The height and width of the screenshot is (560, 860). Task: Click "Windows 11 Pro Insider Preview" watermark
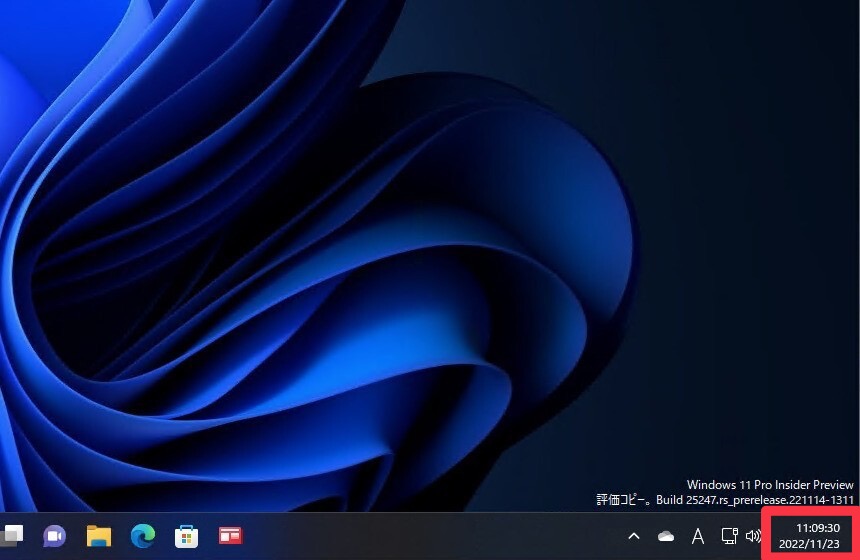(x=770, y=485)
